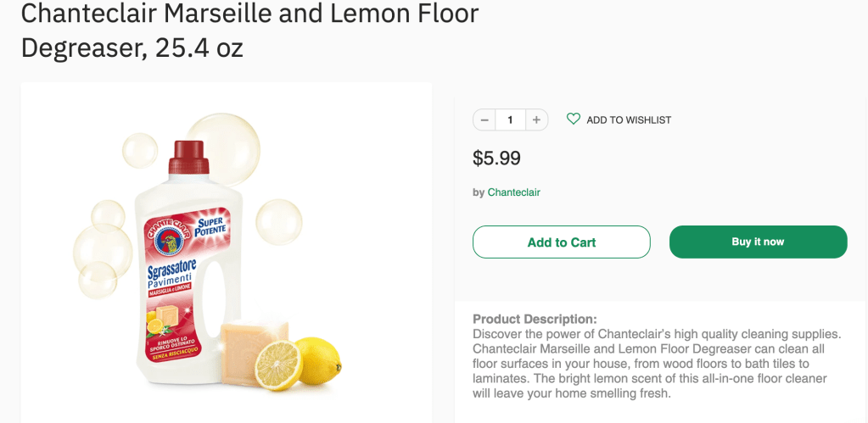Screen dimensions: 868x423
Task: Click the quantity input field
Action: (x=510, y=120)
